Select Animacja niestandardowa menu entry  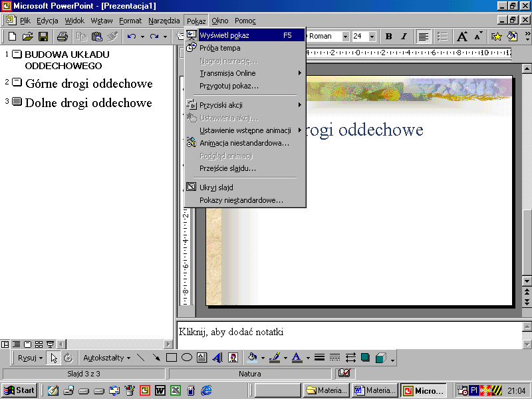(245, 143)
